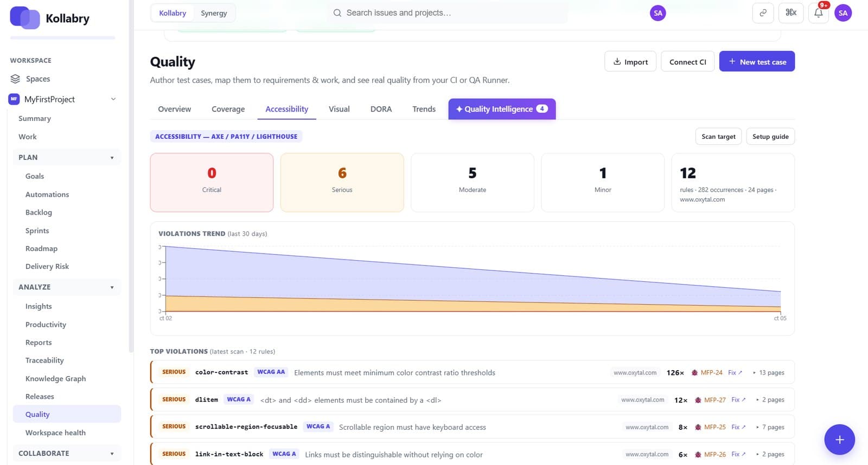Open the Backlog sidebar item
Viewport: 868px width, 465px height.
pos(39,212)
